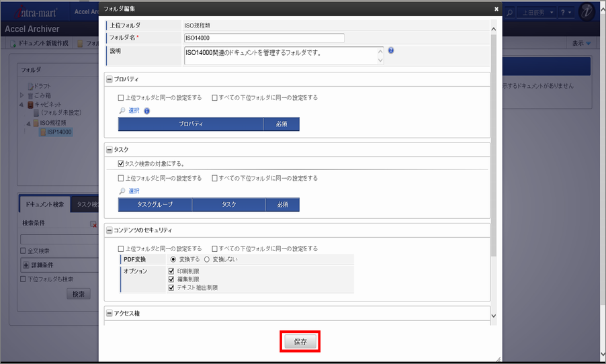Image resolution: width=606 pixels, height=364 pixels.
Task: Click the 検索 button
Action: (79, 294)
